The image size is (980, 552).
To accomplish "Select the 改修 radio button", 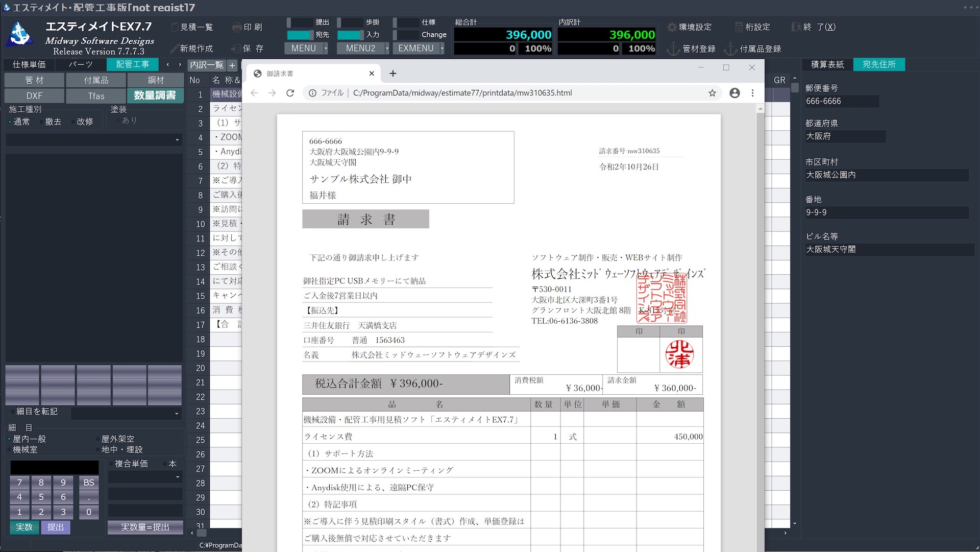I will (x=82, y=122).
